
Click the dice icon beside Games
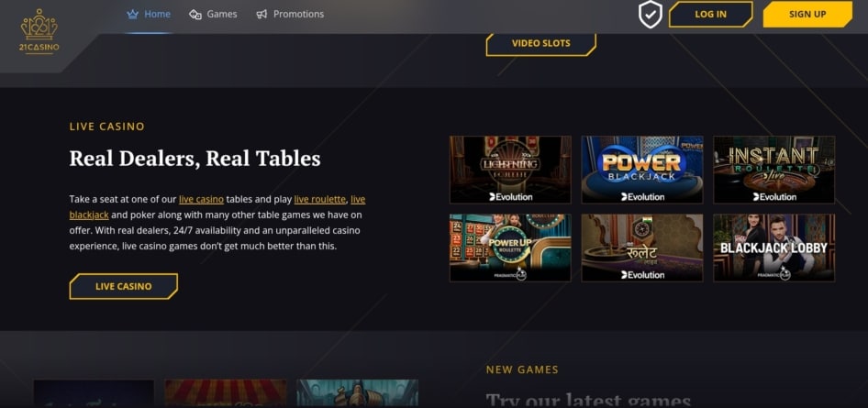coord(195,15)
